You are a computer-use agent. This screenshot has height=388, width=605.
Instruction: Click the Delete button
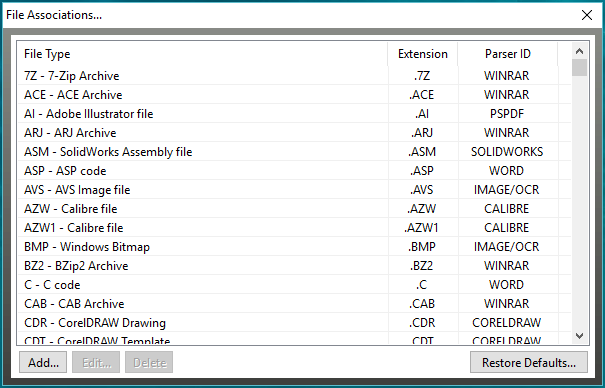pyautogui.click(x=149, y=363)
